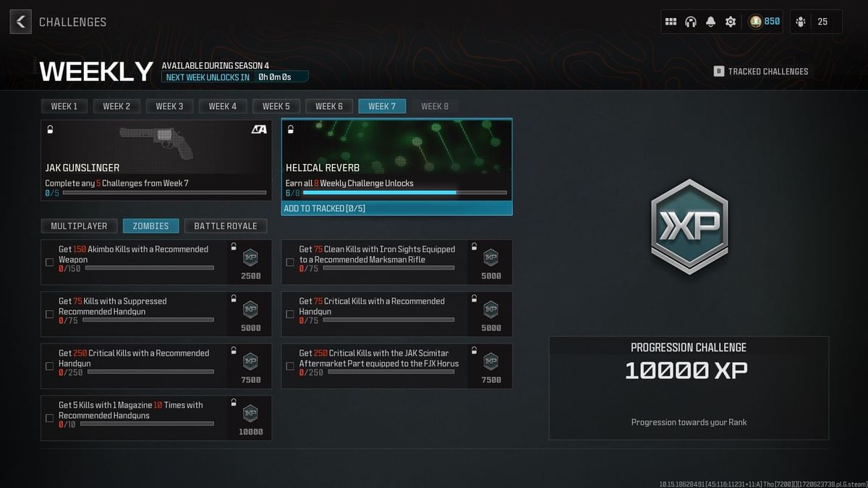Select the Multiplayer challenge filter

[x=79, y=226]
